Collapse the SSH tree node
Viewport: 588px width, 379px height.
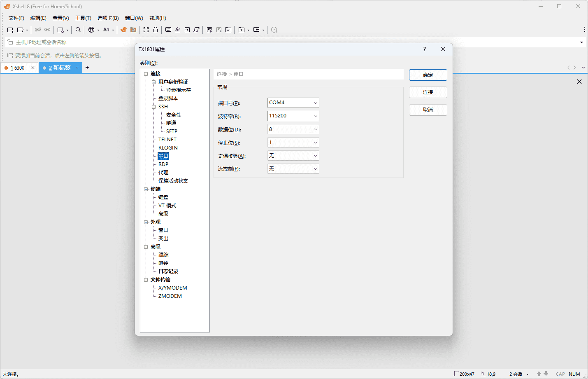click(154, 107)
